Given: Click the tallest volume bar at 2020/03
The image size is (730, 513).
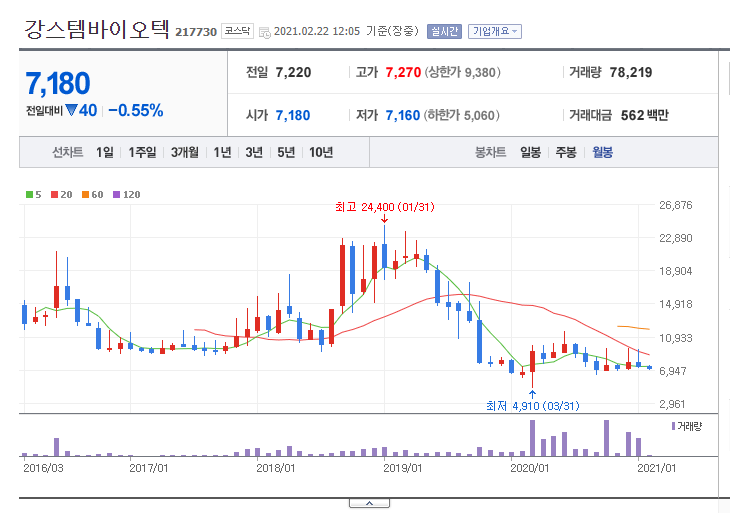Looking at the screenshot, I should (x=533, y=438).
